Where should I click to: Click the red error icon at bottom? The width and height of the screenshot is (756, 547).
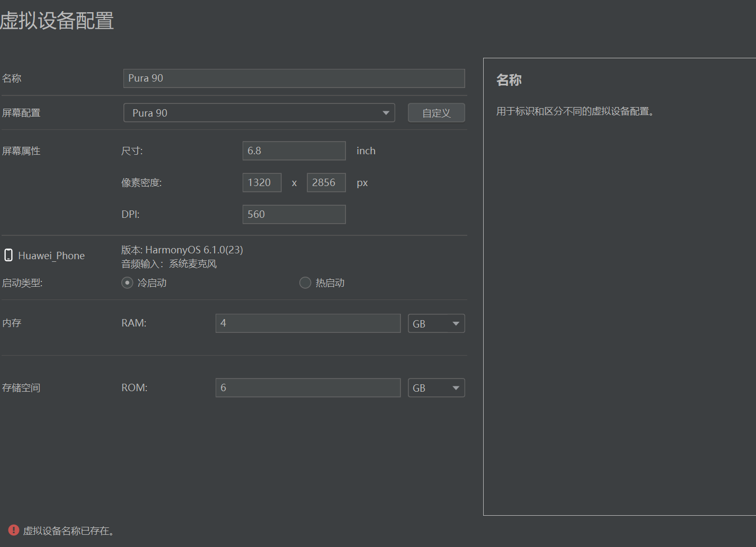pos(14,530)
